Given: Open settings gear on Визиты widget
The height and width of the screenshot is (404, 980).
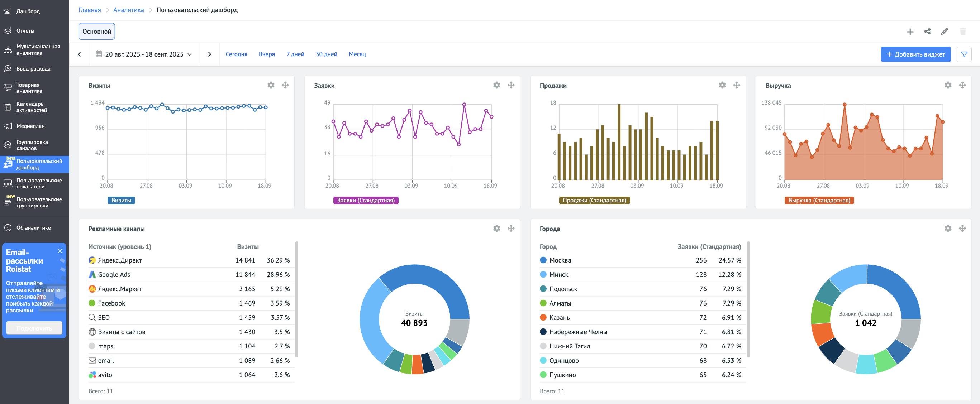Looking at the screenshot, I should pyautogui.click(x=271, y=85).
